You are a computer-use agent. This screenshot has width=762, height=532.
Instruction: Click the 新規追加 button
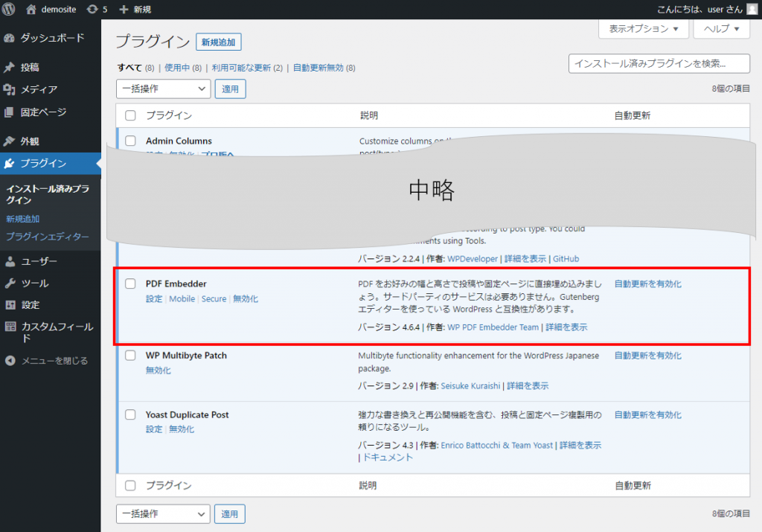tap(219, 42)
